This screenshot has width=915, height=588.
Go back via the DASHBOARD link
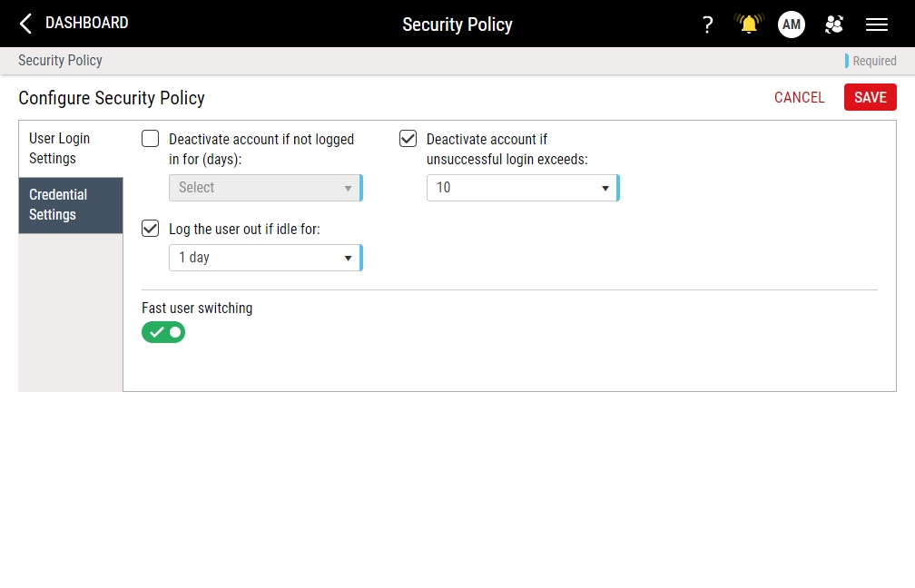click(x=86, y=23)
